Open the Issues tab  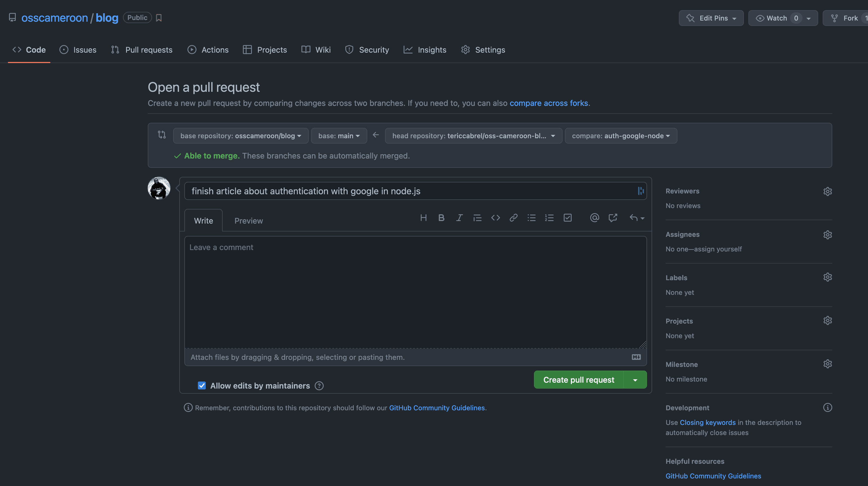pos(78,50)
